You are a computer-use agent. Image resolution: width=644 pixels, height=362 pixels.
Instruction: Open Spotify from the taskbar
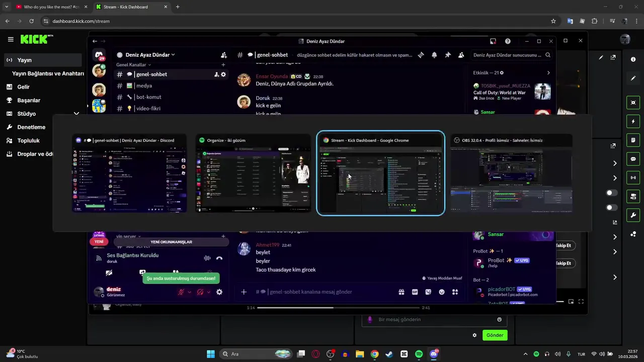tap(419, 354)
